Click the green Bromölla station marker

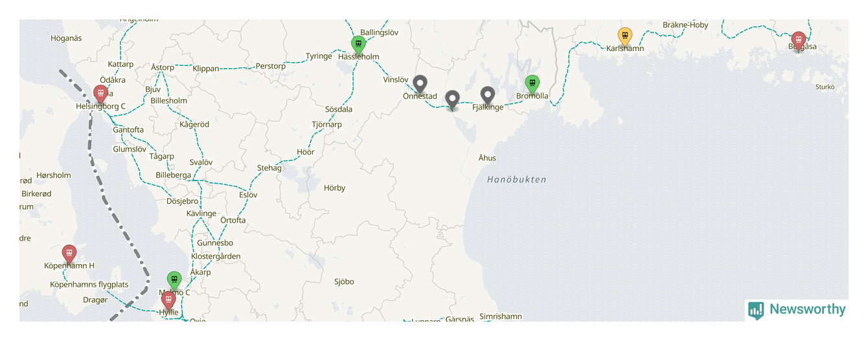pyautogui.click(x=532, y=84)
